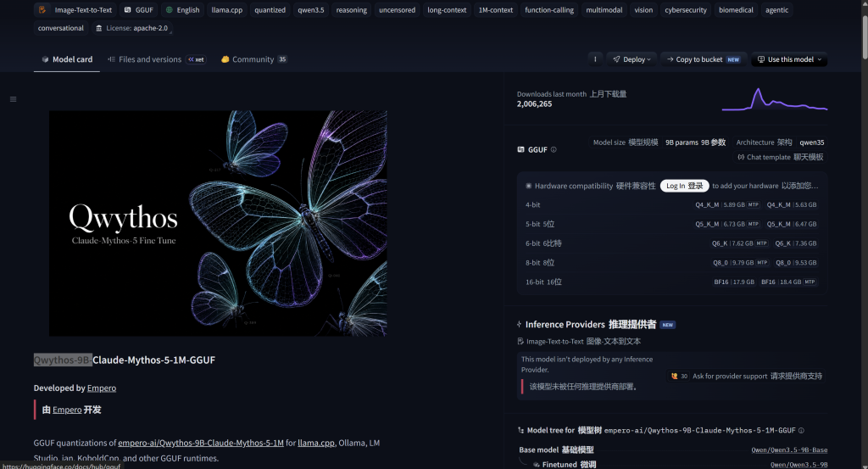Select Q4_K_M 5.63 GB quantization
868x469 pixels.
coord(792,205)
